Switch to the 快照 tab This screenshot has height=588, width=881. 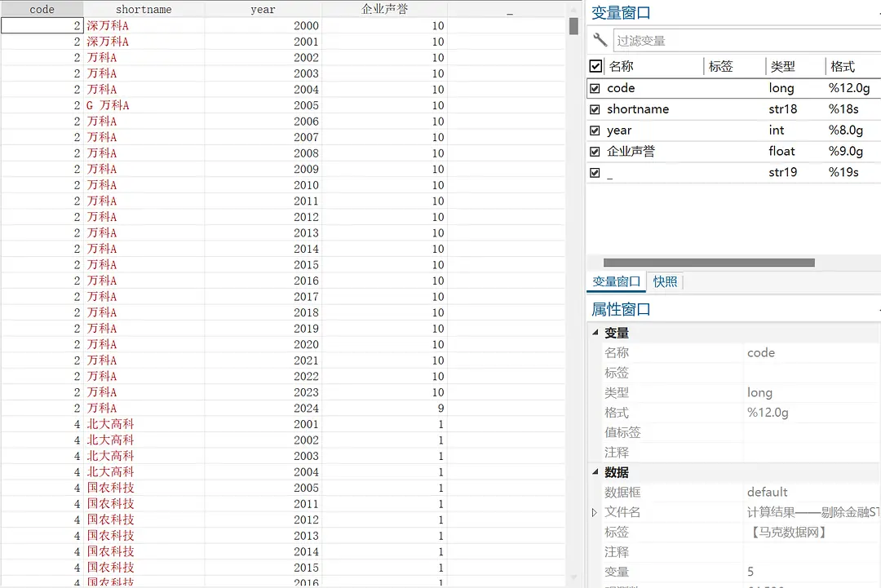pos(664,281)
